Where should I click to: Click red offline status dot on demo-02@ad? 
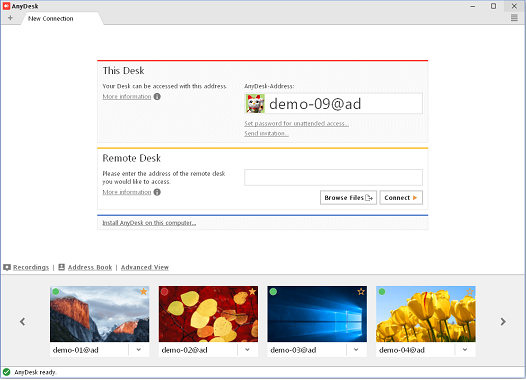tap(164, 291)
